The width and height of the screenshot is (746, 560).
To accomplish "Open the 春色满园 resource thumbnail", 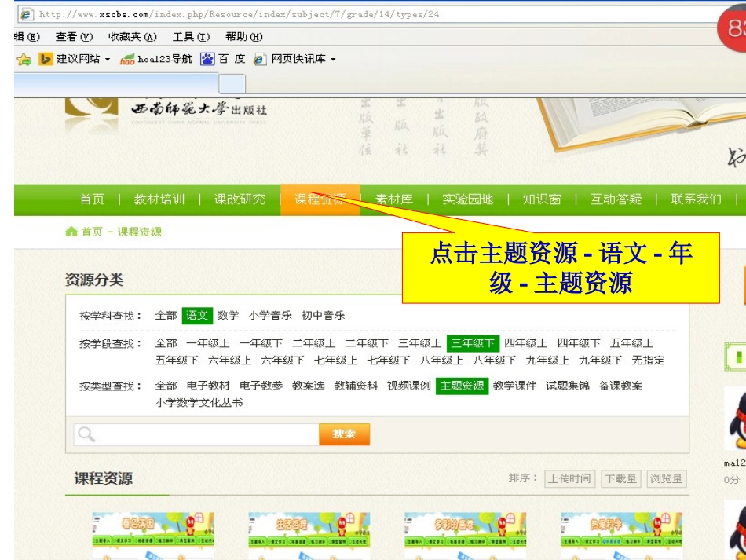I will point(152,536).
